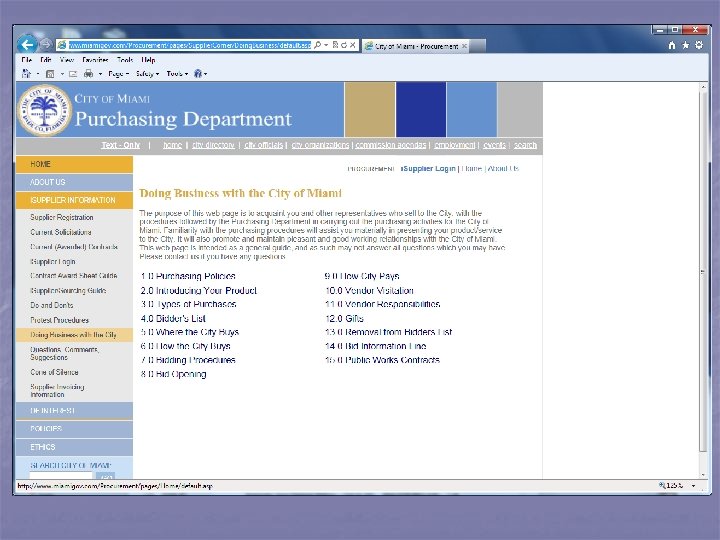This screenshot has width=720, height=540.
Task: Open the Tools dropdown in command bar
Action: pyautogui.click(x=177, y=74)
